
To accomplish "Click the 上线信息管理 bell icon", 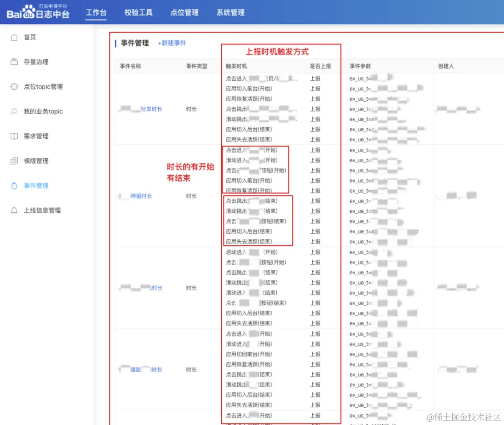I will click(14, 210).
